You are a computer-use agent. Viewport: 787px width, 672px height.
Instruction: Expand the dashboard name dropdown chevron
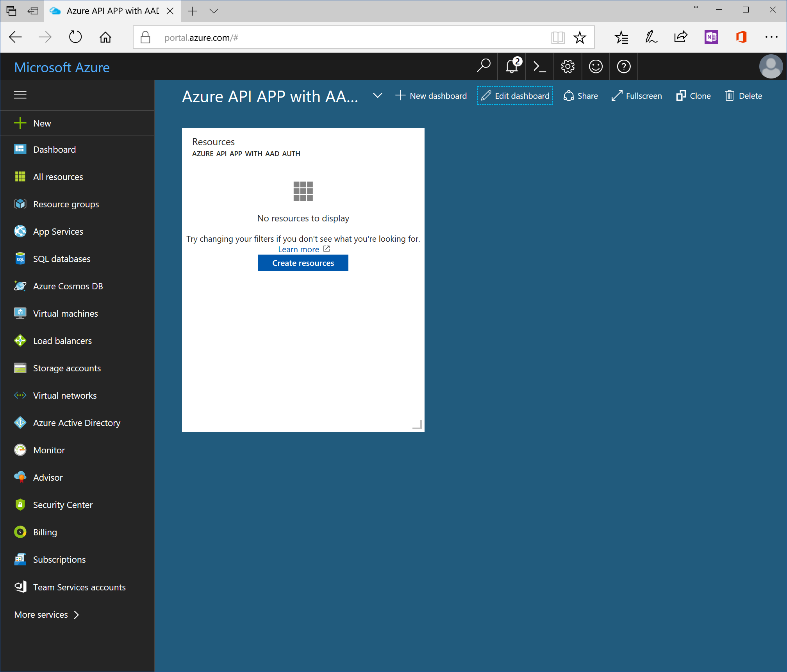point(377,96)
